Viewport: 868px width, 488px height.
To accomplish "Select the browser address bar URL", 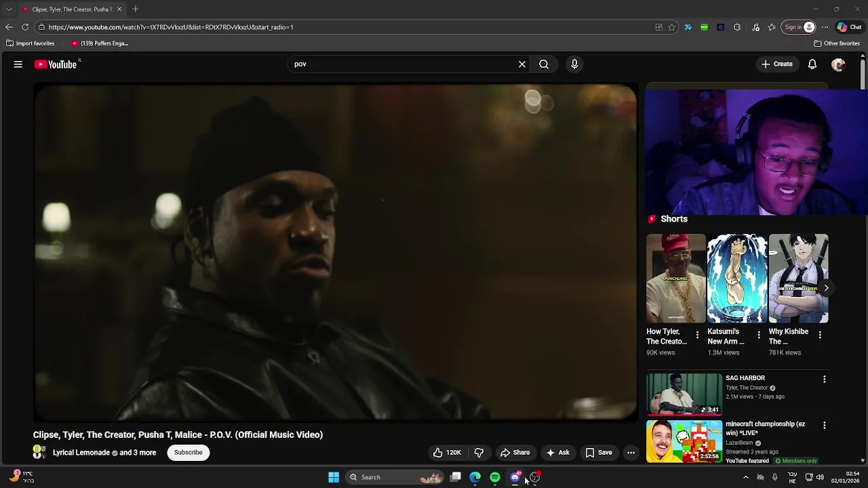I will (171, 27).
